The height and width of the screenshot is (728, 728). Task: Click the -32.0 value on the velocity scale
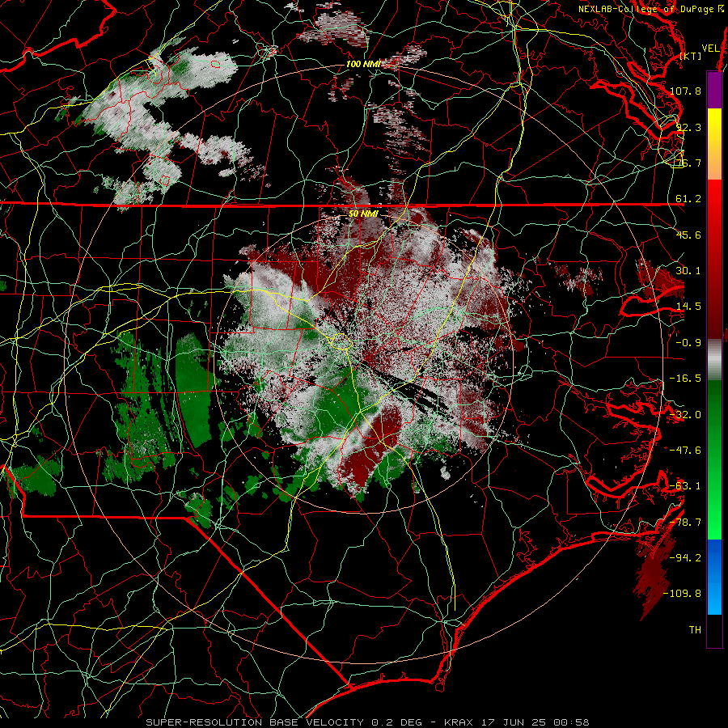pos(685,415)
